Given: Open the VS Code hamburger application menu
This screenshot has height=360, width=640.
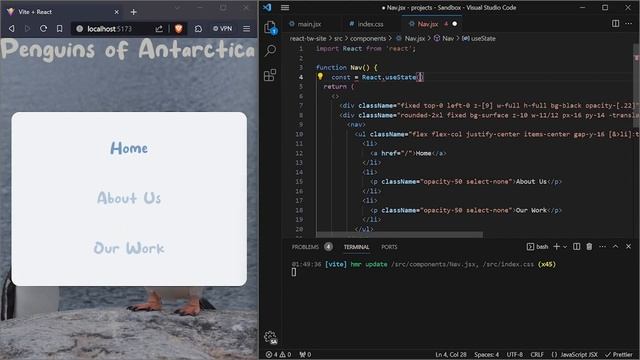Looking at the screenshot, I should pos(285,7).
